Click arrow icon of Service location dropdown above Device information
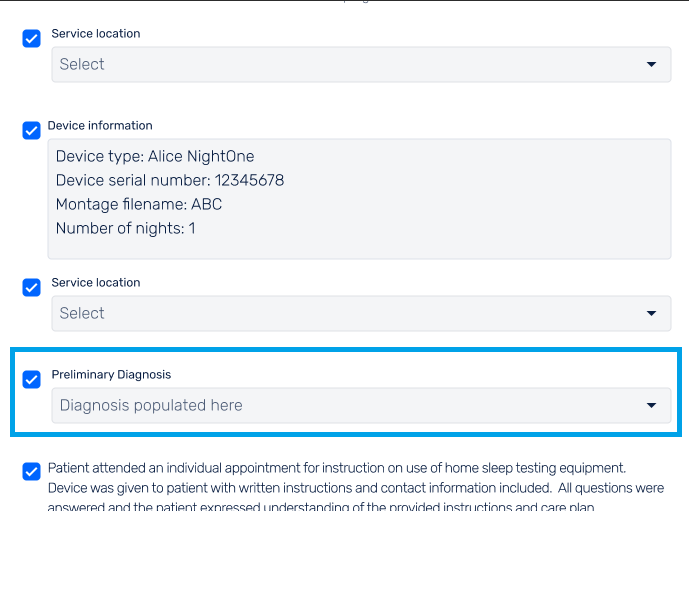 (x=651, y=64)
